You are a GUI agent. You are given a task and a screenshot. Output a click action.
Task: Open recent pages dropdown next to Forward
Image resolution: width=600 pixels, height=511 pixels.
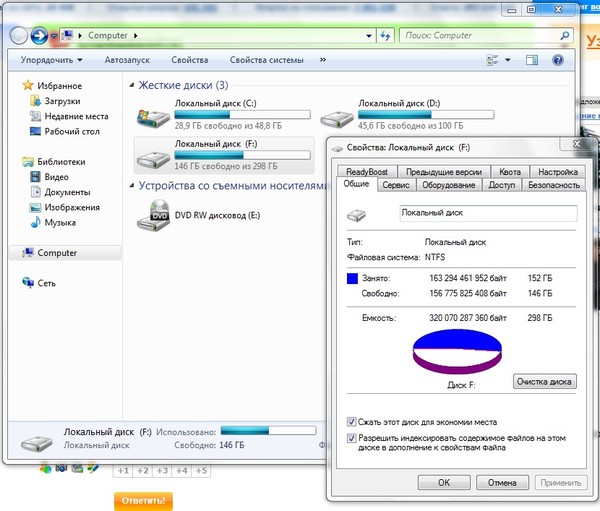[x=54, y=36]
